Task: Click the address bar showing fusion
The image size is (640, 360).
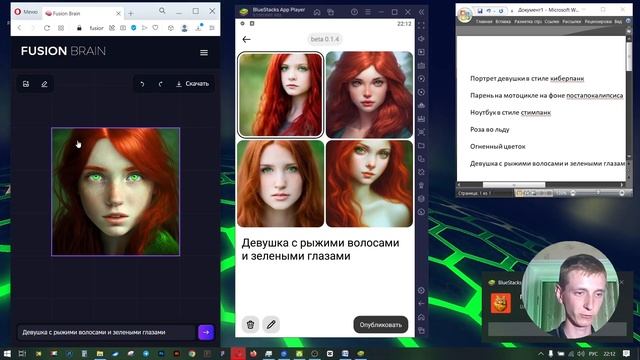Action: tap(96, 28)
